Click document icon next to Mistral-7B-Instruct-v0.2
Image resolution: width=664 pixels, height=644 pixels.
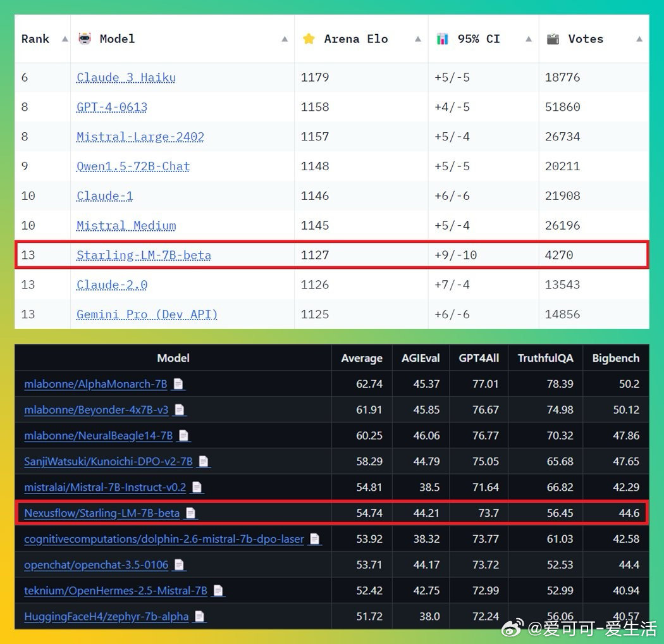tap(197, 487)
